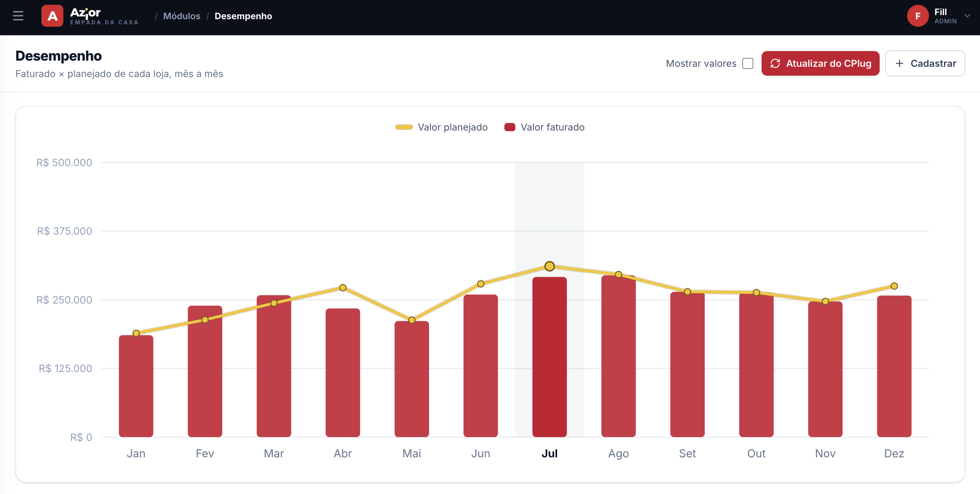980x494 pixels.
Task: Click the July planned value point
Action: [549, 266]
